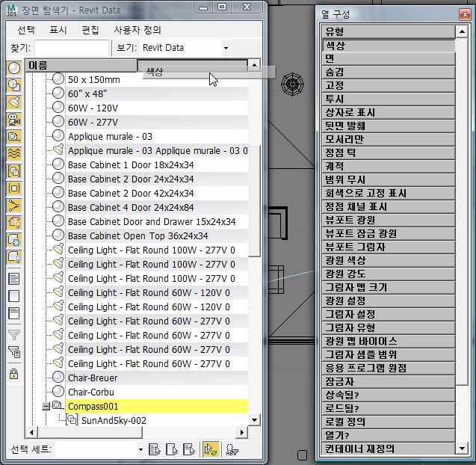This screenshot has width=476, height=465.
Task: Close the 열 구성 window
Action: (465, 14)
